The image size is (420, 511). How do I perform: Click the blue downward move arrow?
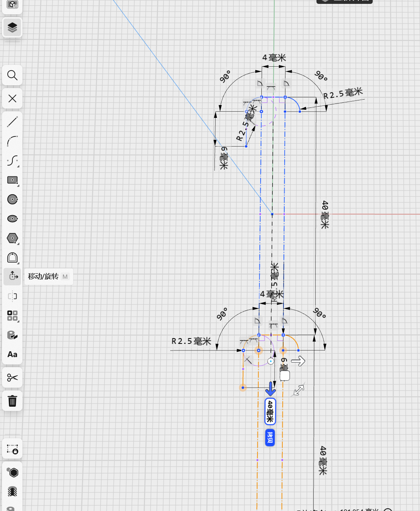point(270,388)
